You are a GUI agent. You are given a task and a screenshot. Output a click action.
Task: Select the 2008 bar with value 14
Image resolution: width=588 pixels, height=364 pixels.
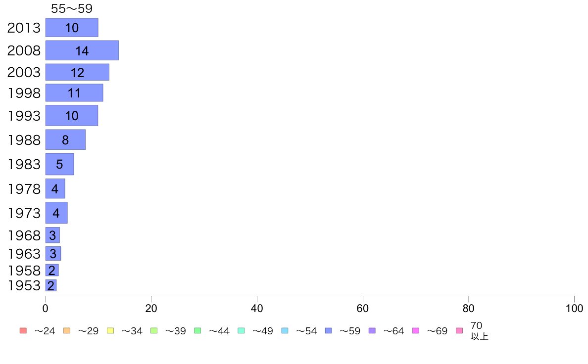[x=82, y=50]
